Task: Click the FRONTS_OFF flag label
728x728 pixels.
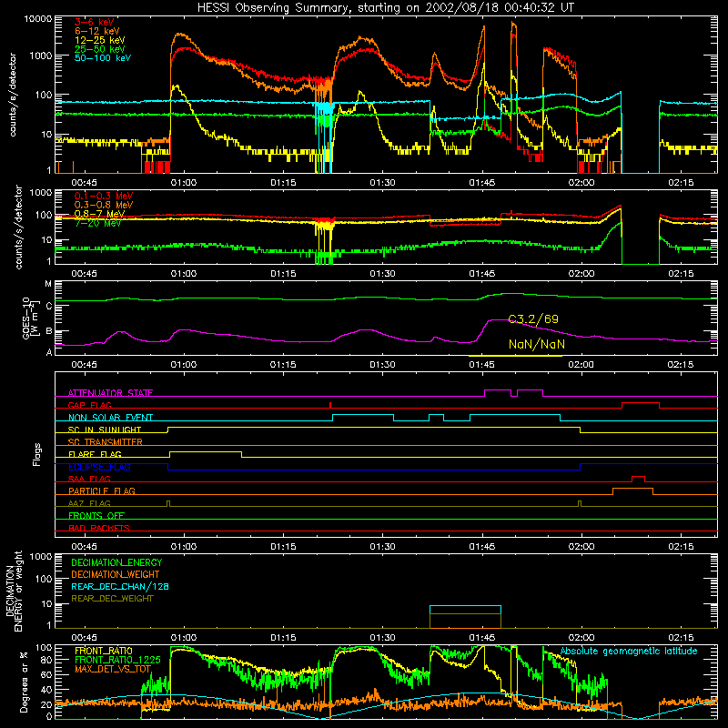Action: tap(96, 516)
